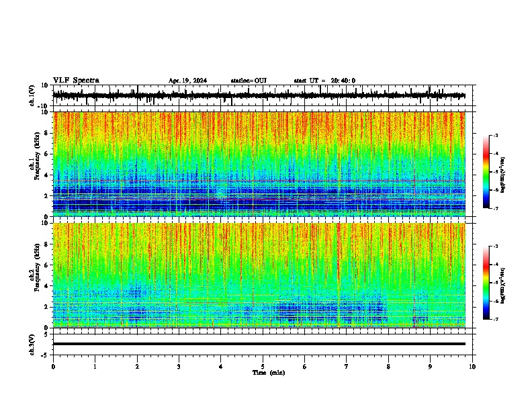Click the ch.1 spectrogram panel
This screenshot has height=411, width=532.
pos(259,164)
